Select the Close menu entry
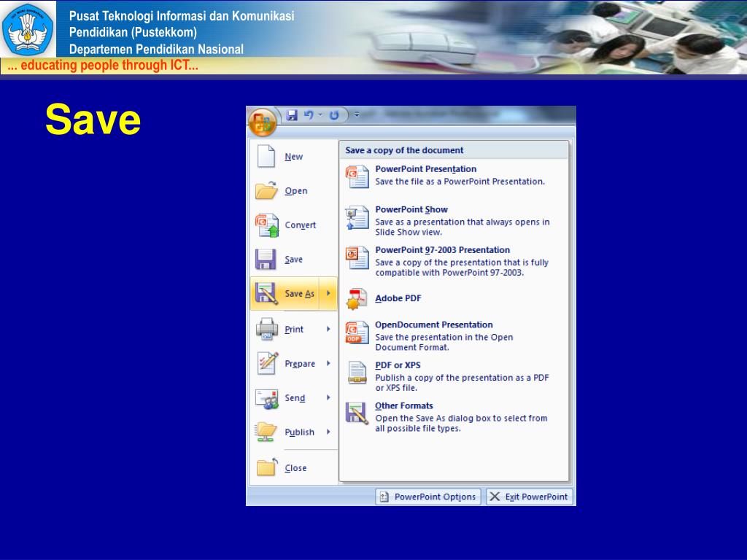The width and height of the screenshot is (747, 560). (293, 467)
